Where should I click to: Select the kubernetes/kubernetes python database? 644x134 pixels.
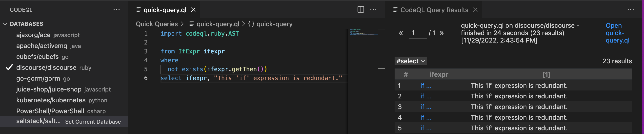click(x=62, y=100)
